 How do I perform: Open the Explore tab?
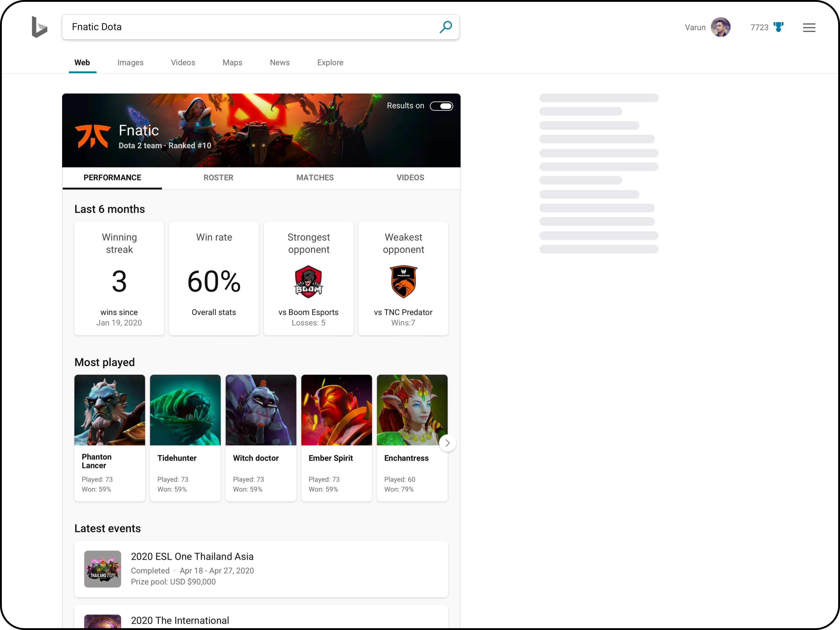point(331,63)
